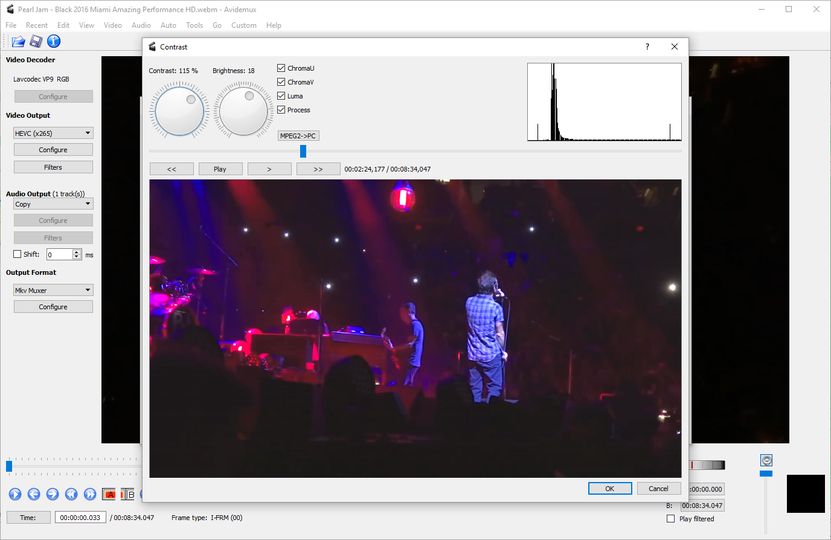Click the play icon in the main window's playback bar
The image size is (831, 540).
pyautogui.click(x=15, y=494)
